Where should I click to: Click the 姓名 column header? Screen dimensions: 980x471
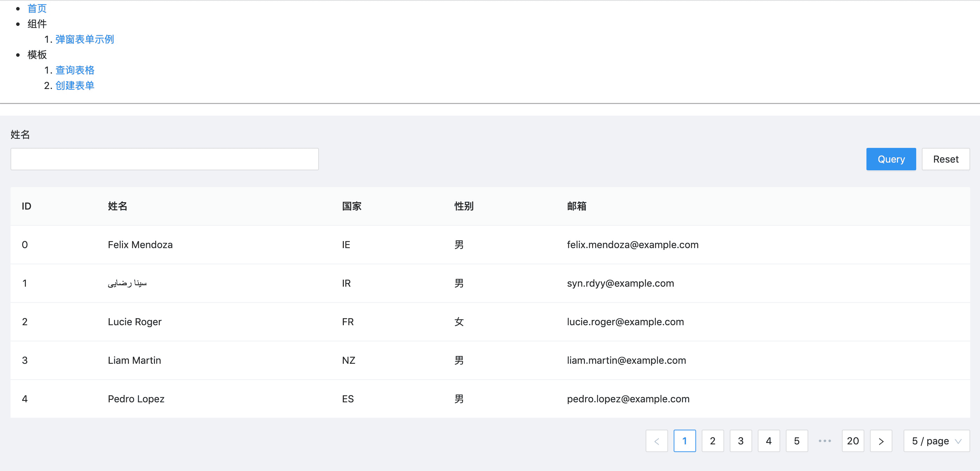click(x=117, y=206)
